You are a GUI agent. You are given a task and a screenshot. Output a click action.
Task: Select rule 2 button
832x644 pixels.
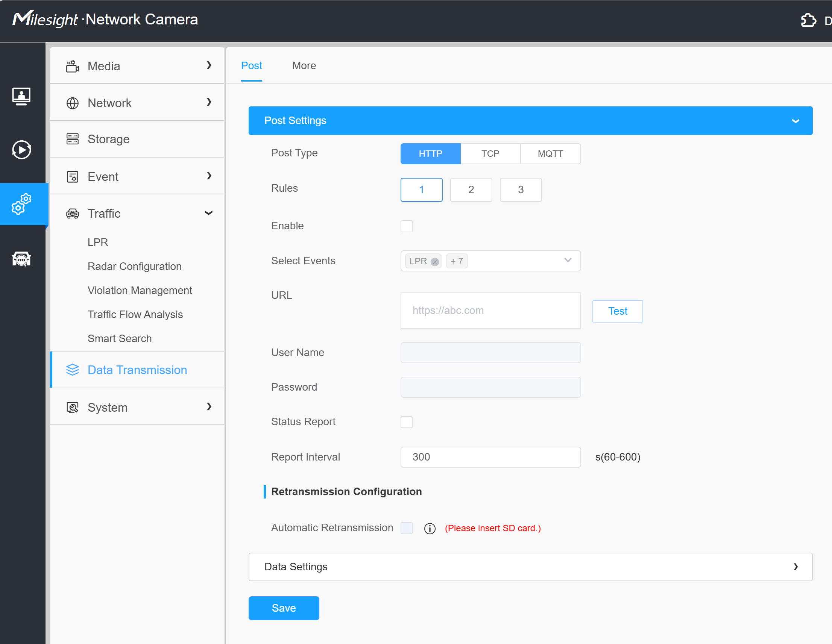coord(471,189)
